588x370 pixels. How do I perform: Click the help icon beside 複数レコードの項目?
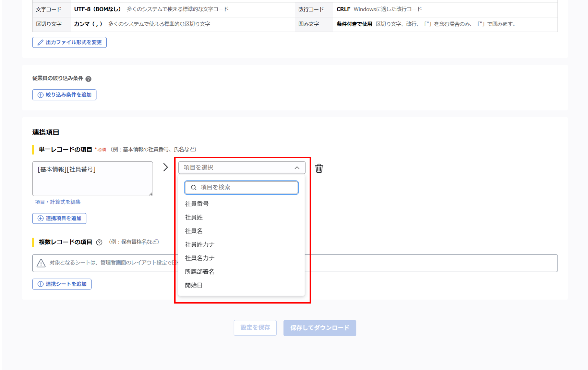pos(99,242)
